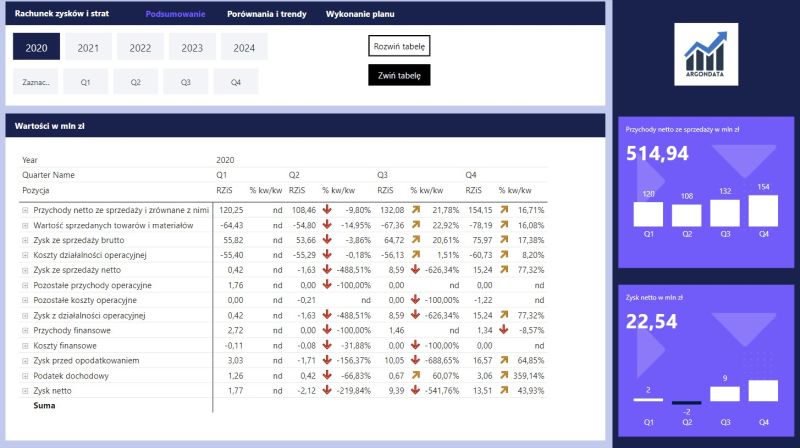Open the Wykonanie planu tab
This screenshot has height=448, width=800.
(x=360, y=14)
